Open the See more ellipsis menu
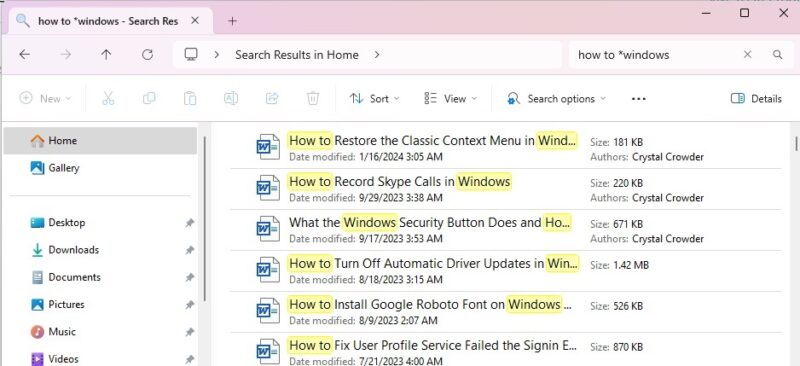800x366 pixels. tap(639, 99)
